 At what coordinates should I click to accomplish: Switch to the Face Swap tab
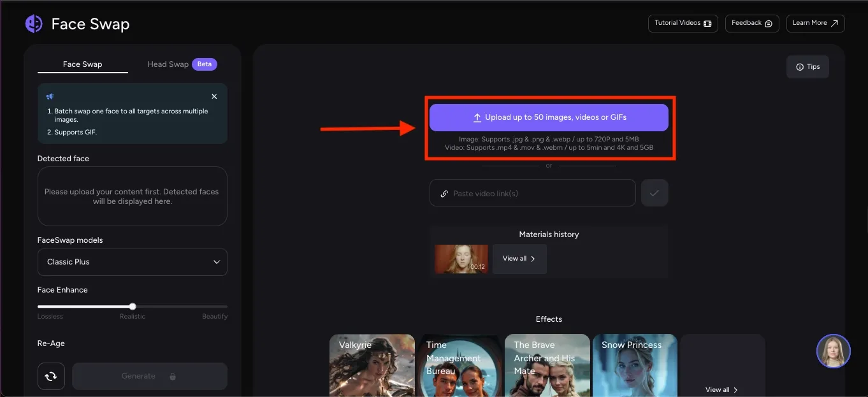pos(83,64)
